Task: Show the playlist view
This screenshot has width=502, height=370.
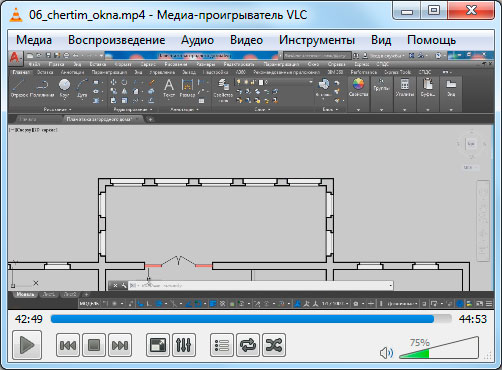Action: pyautogui.click(x=222, y=345)
